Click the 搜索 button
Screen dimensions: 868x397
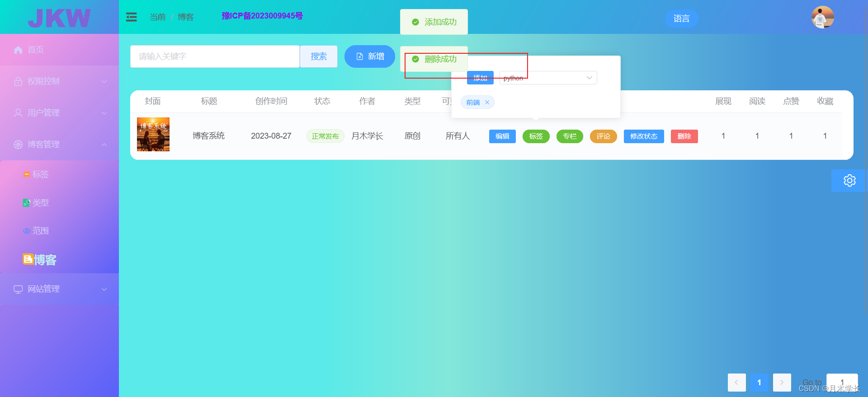click(319, 56)
